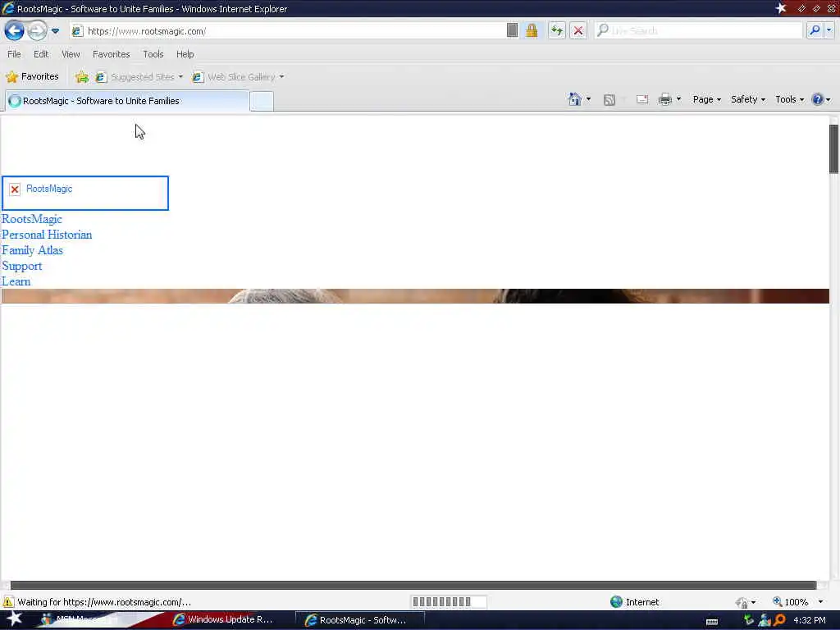Click the status bar warning icon
The height and width of the screenshot is (630, 840).
click(x=8, y=601)
